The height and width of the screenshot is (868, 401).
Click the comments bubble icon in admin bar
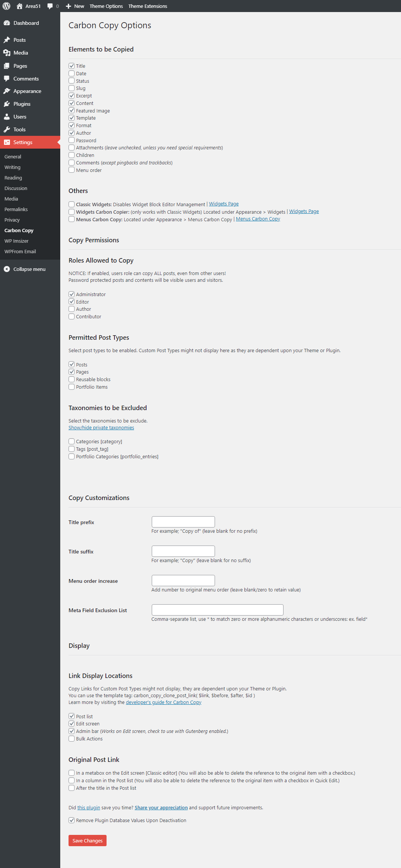pyautogui.click(x=50, y=6)
